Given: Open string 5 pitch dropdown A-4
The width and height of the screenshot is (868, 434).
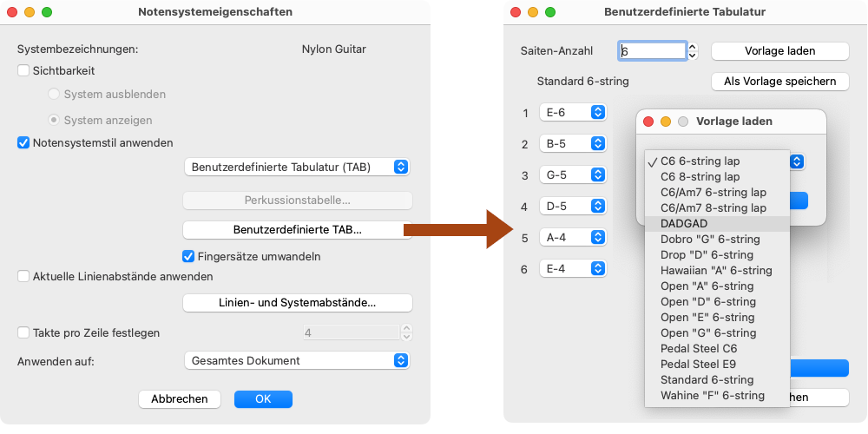Looking at the screenshot, I should tap(572, 238).
